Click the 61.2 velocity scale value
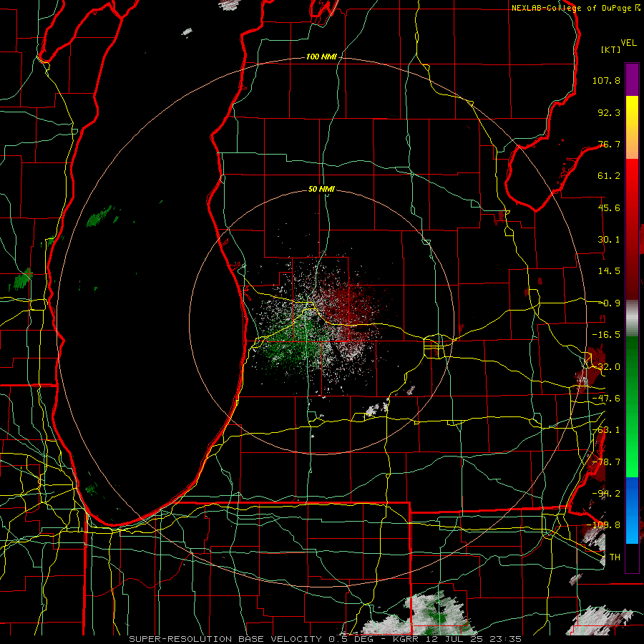The height and width of the screenshot is (644, 644). pyautogui.click(x=609, y=176)
